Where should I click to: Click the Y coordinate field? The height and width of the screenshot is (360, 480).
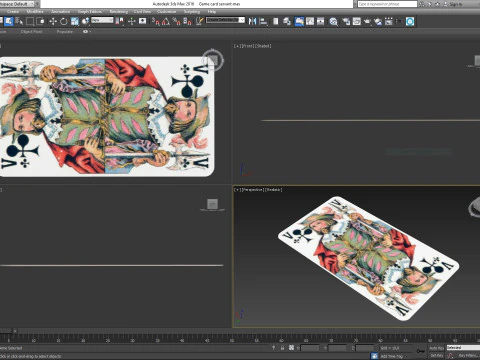(x=337, y=348)
